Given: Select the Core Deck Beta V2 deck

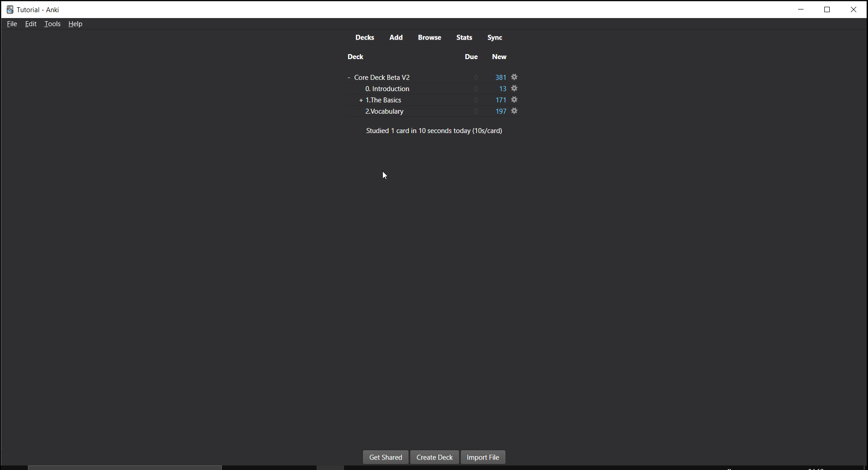Looking at the screenshot, I should coord(382,78).
